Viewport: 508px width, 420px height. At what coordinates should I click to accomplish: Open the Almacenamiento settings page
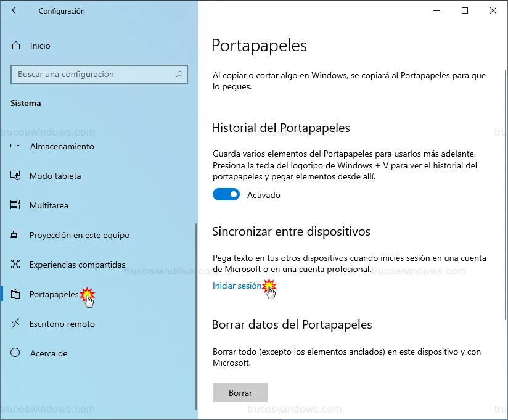tap(62, 146)
